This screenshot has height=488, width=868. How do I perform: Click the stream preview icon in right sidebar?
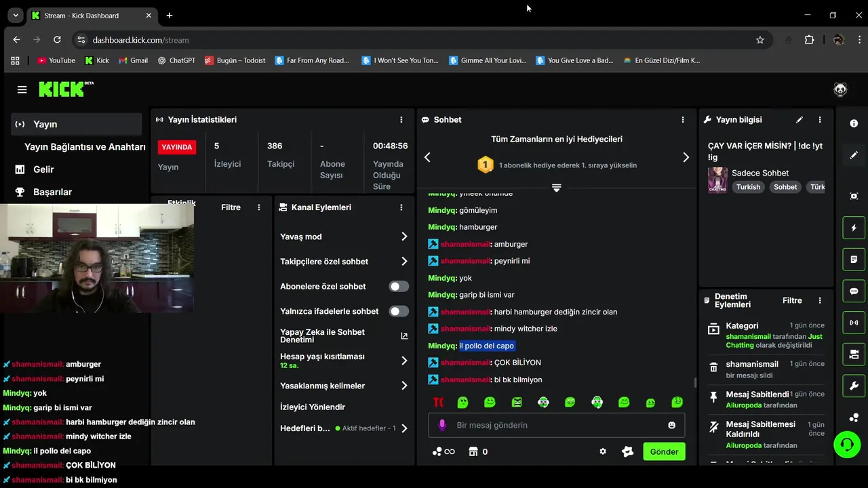[x=854, y=196]
